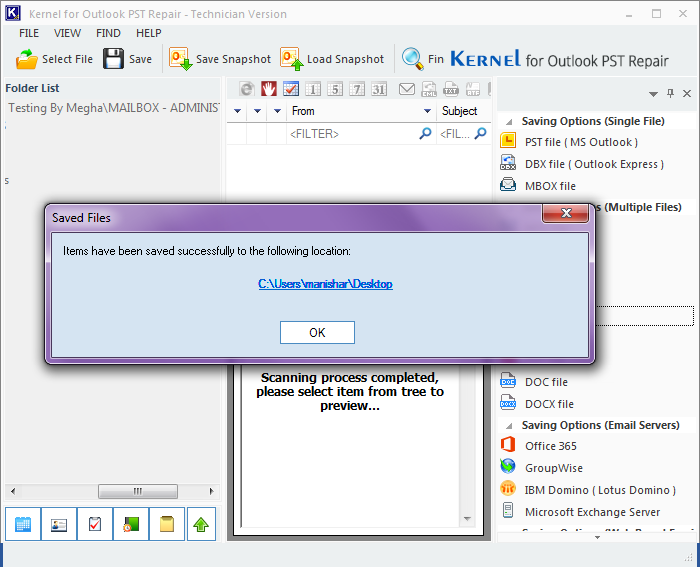700x567 pixels.
Task: Select the 5-day calendar view icon
Action: coord(335,89)
